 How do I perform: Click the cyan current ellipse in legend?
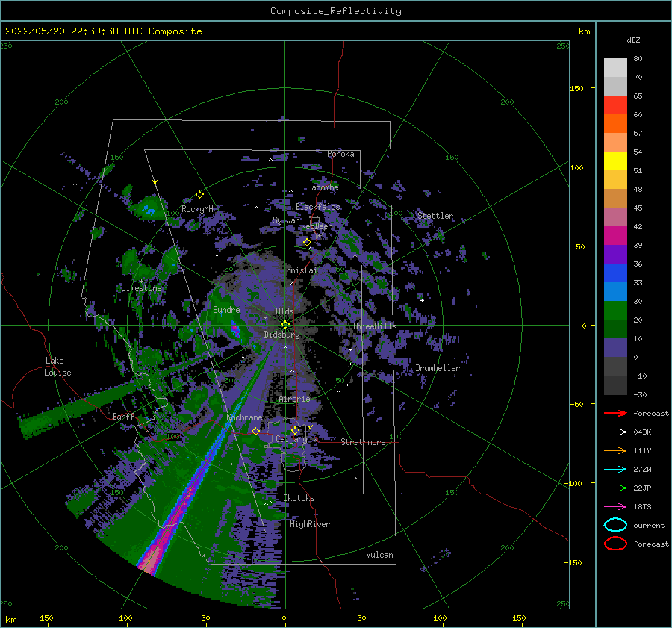pyautogui.click(x=615, y=525)
